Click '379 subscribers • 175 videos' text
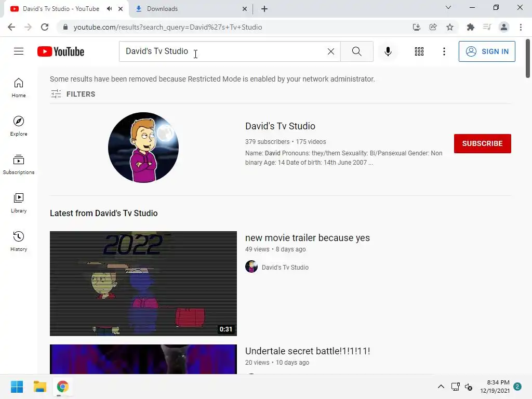This screenshot has height=399, width=532. click(x=285, y=142)
